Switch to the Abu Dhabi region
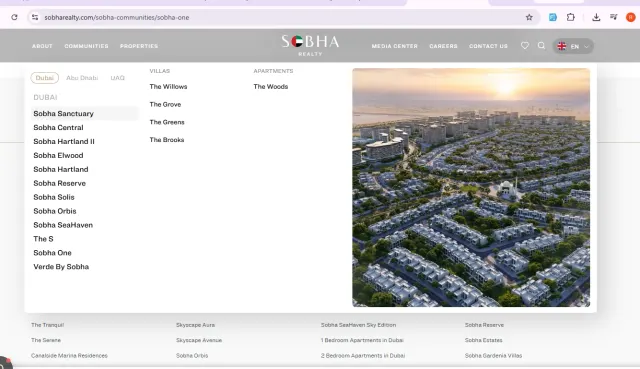This screenshot has width=640, height=369. [x=82, y=78]
